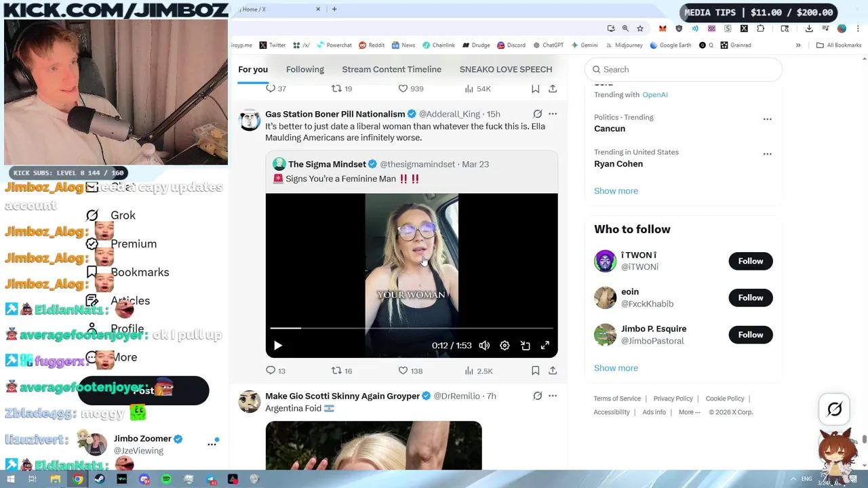
Task: Open Stream Content Timeline tab
Action: coord(391,69)
